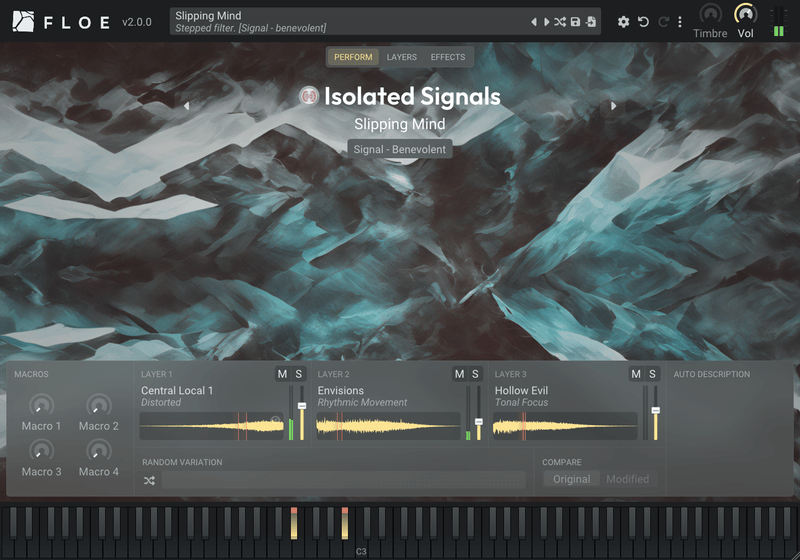
Task: Open the Hollow Evil instrument selector
Action: (x=521, y=390)
